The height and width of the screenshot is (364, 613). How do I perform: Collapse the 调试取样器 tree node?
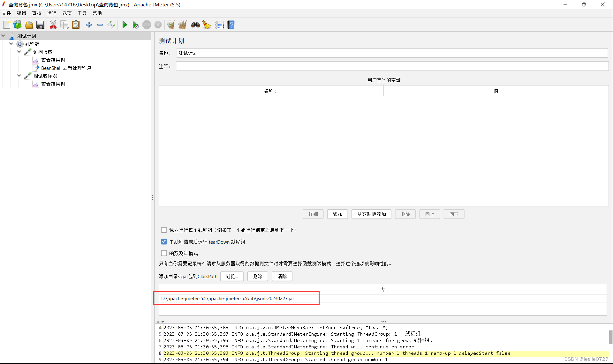click(19, 76)
